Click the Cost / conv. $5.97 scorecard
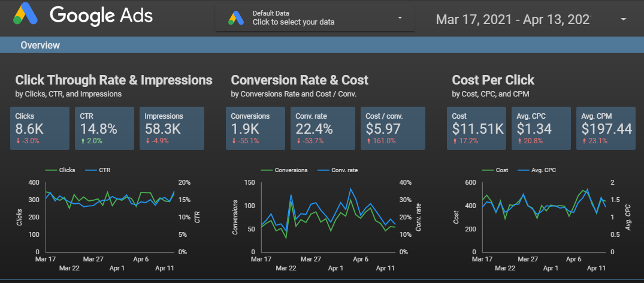 (x=392, y=128)
